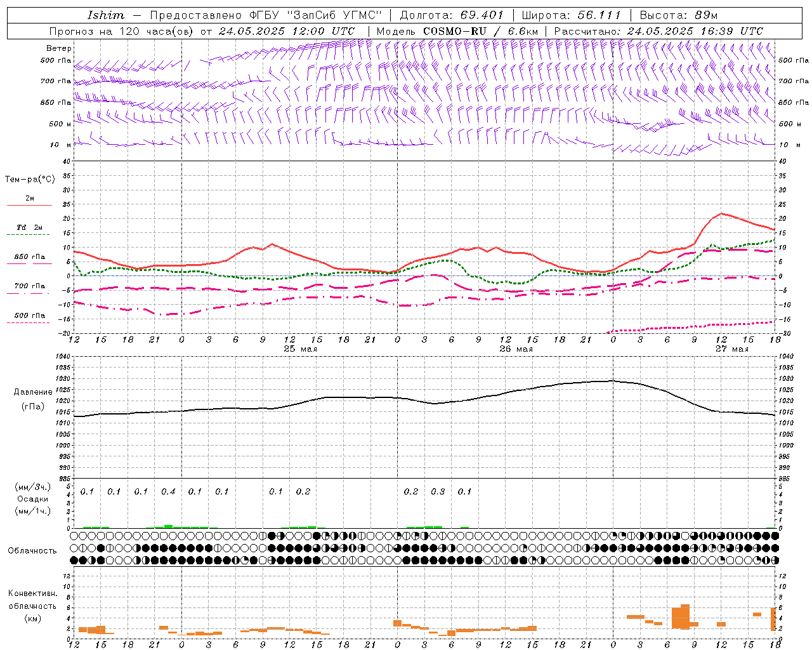Click the precipitation value "0.3"
The height and width of the screenshot is (650, 812).
click(438, 492)
